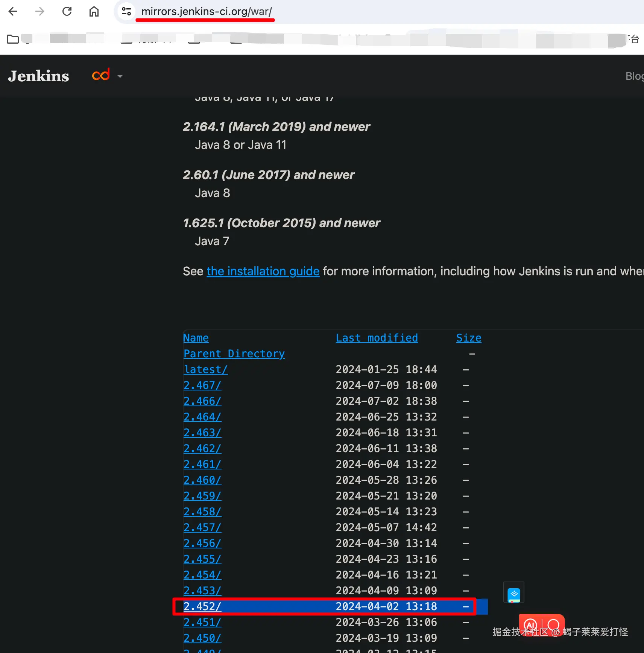Open the 2.459/ directory
Viewport: 644px width, 653px height.
[202, 496]
